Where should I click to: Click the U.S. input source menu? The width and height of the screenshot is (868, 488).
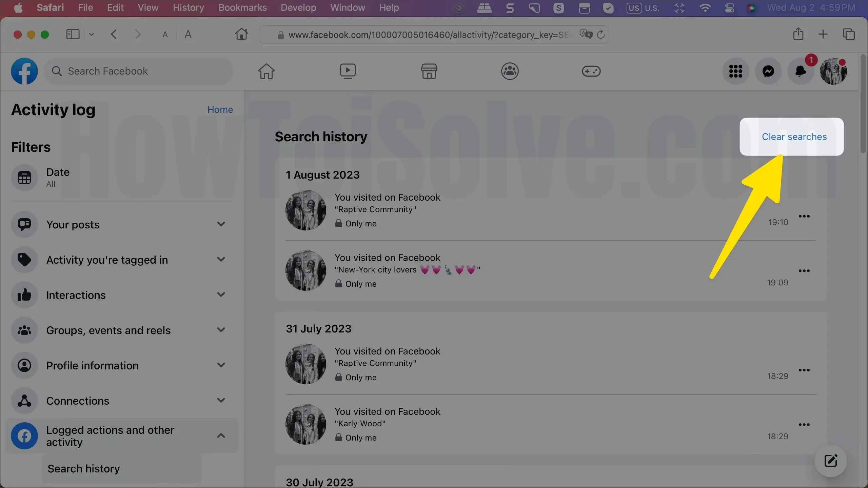(x=643, y=7)
